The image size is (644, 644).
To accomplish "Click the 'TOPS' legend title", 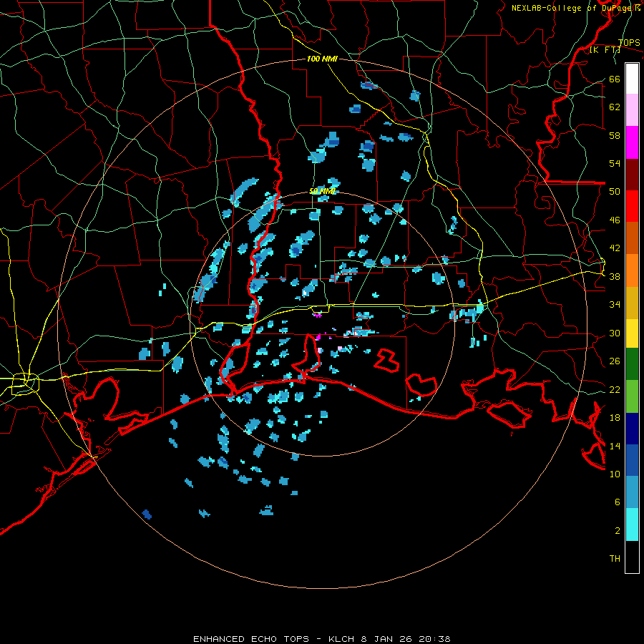I will pyautogui.click(x=629, y=42).
